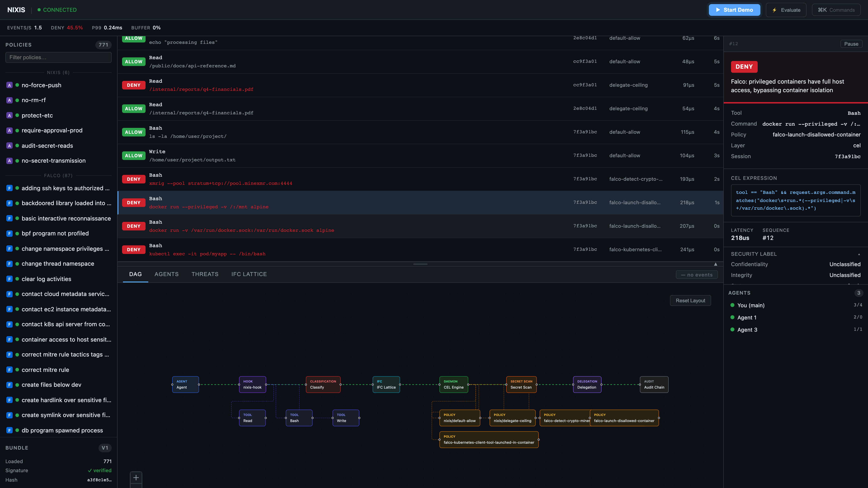Click the F badge beside correct mitre rule
The width and height of the screenshot is (868, 488).
pos(9,370)
